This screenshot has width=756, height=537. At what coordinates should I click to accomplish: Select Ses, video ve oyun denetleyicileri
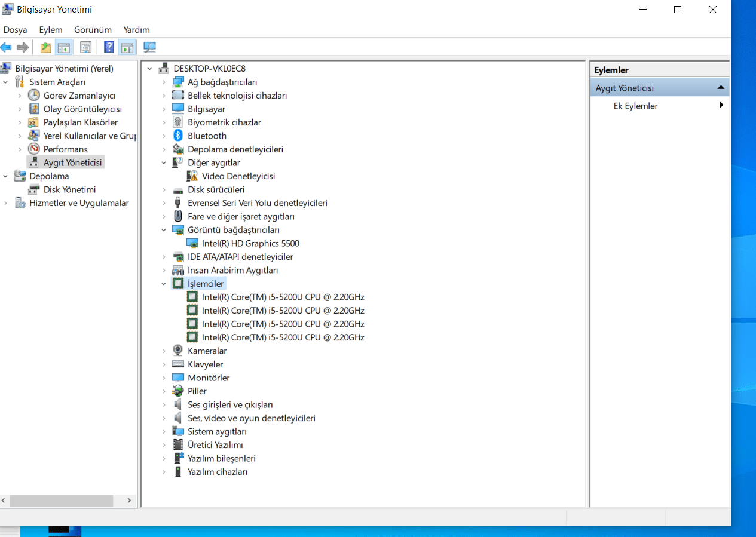(252, 418)
